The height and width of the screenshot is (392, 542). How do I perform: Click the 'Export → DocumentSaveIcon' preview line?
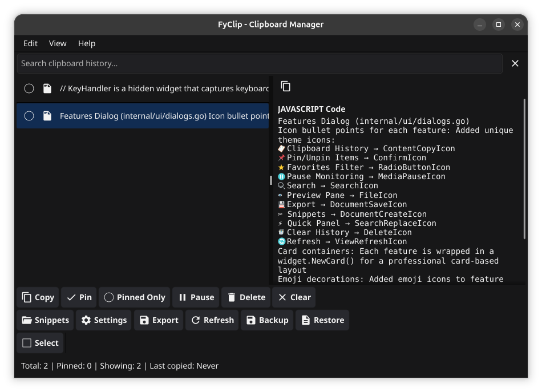pos(342,205)
